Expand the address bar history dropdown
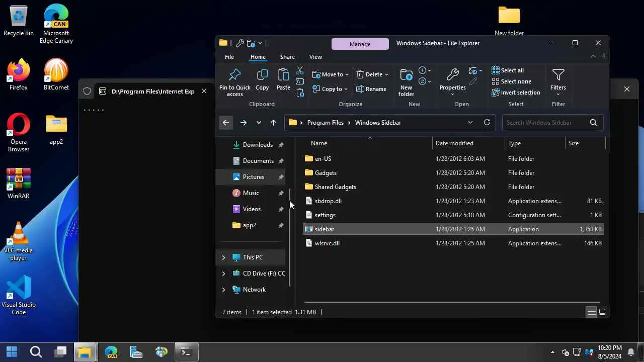Screen dimensions: 644x362 [470, 122]
